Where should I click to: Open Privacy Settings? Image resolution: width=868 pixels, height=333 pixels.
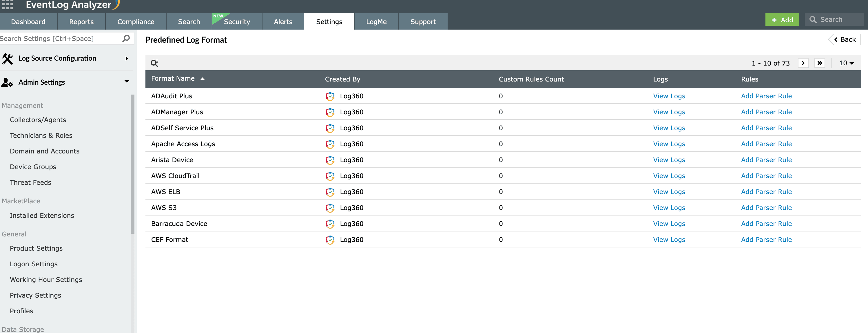(x=35, y=295)
